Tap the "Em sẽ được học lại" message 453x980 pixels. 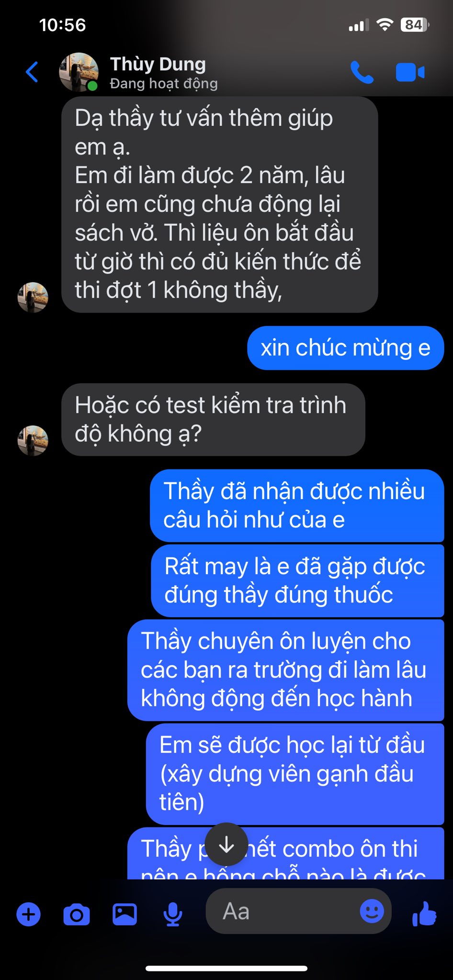295,774
